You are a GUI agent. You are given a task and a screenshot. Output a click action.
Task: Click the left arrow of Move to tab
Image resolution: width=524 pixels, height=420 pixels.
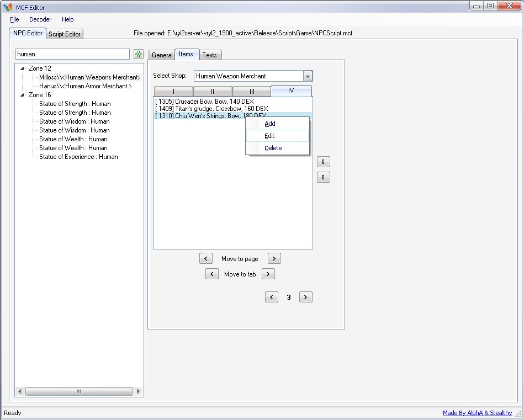point(212,274)
